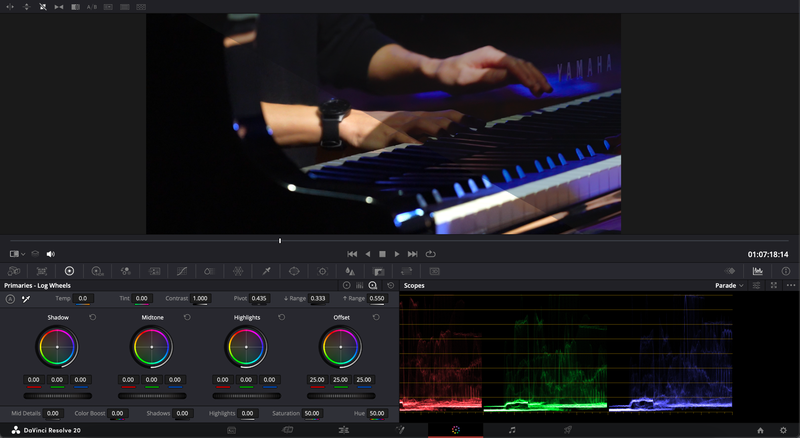Switch to the Color page

click(x=456, y=430)
